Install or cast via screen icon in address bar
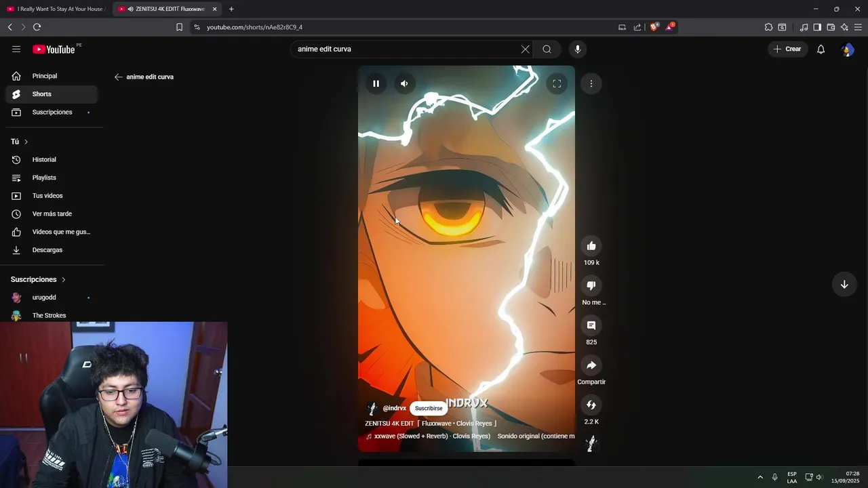Screen dimensions: 868x488 click(x=622, y=27)
